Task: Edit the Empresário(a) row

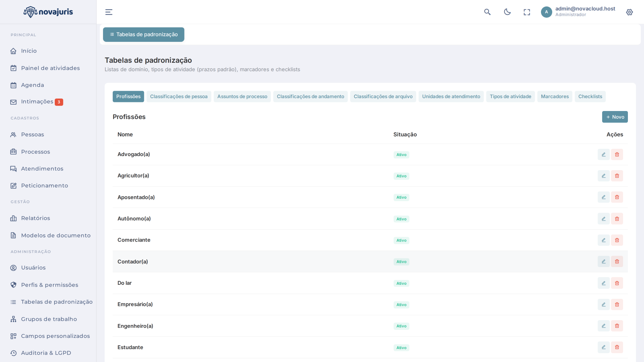Action: pyautogui.click(x=604, y=304)
